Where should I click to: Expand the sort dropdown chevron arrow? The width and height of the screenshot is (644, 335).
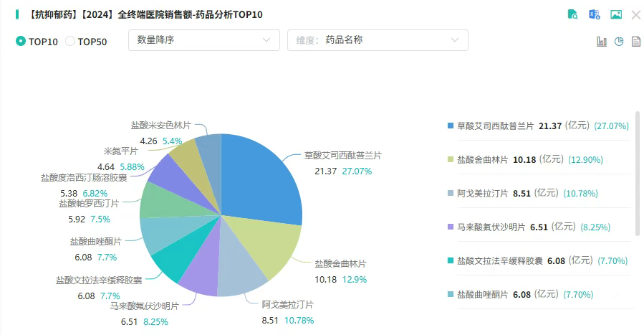(266, 40)
